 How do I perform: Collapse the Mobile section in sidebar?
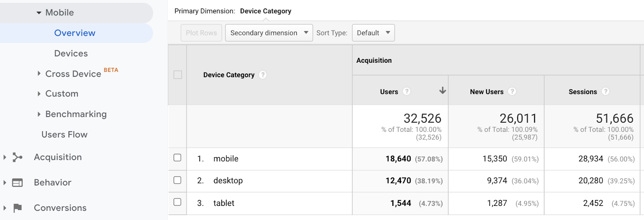point(39,13)
